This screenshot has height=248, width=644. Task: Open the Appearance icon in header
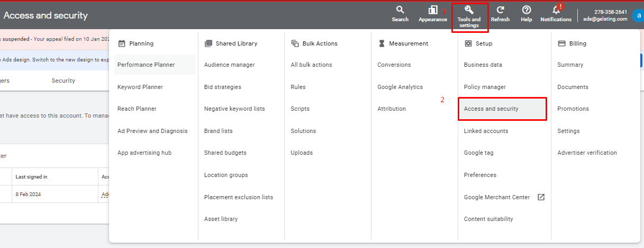click(x=433, y=10)
